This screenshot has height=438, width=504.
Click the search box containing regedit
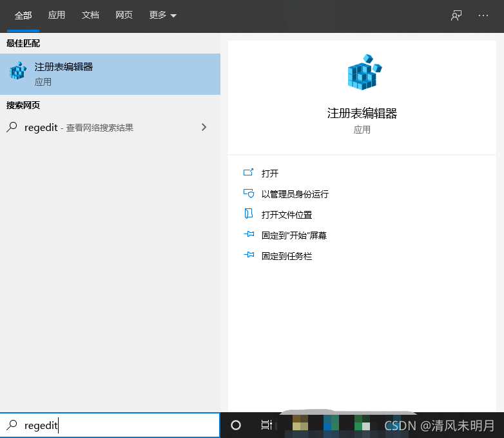point(110,425)
